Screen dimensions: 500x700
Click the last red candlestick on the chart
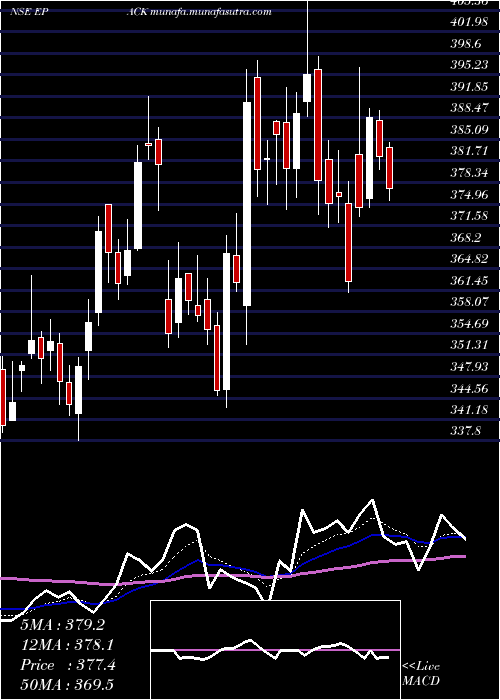389,168
